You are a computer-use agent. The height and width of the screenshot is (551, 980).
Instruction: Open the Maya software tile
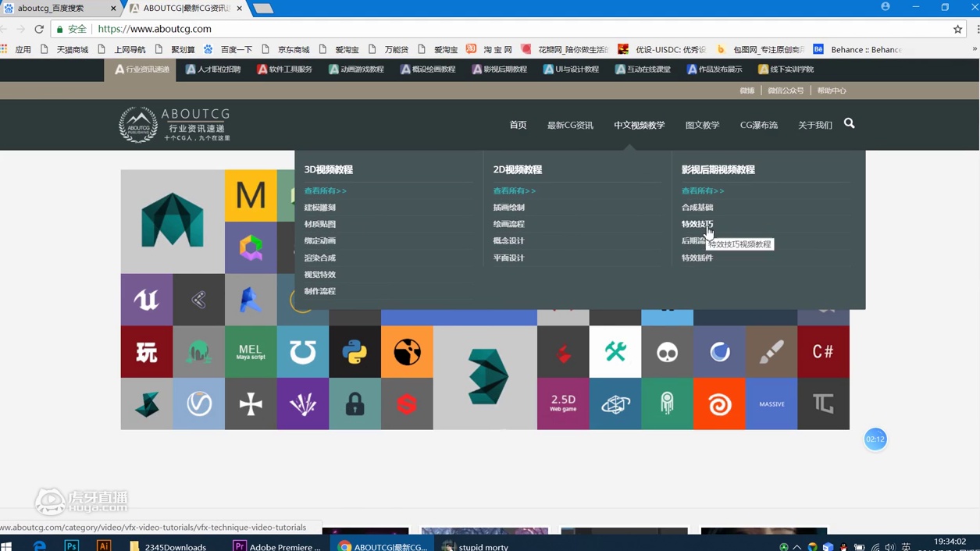[x=173, y=222]
